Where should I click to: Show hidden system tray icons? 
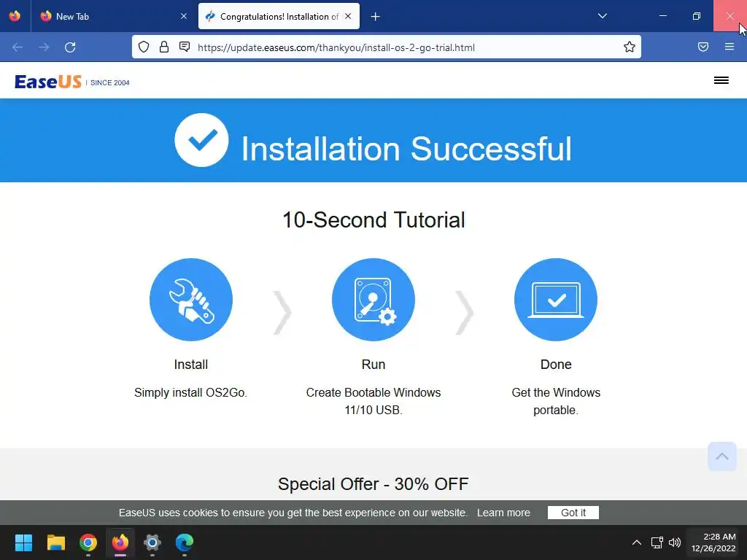point(636,542)
